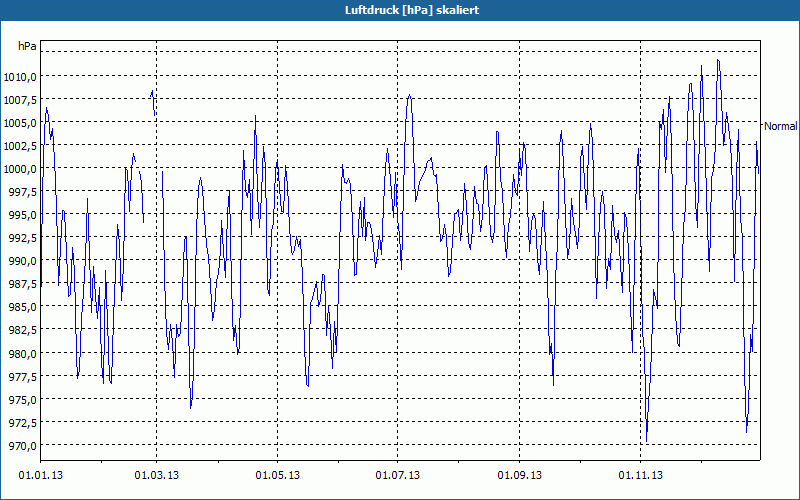Image resolution: width=800 pixels, height=500 pixels.
Task: Click the 1005,0 y-axis value
Action: (20, 122)
